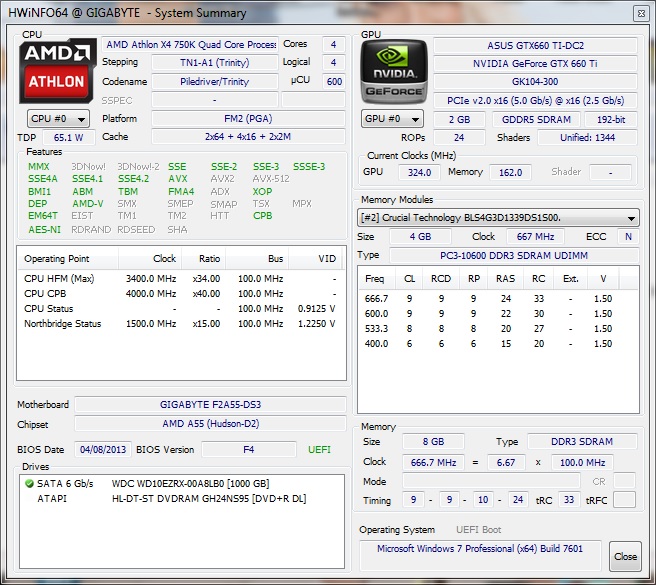Click the memory multiplier 6.67 field
656x585 pixels.
505,463
